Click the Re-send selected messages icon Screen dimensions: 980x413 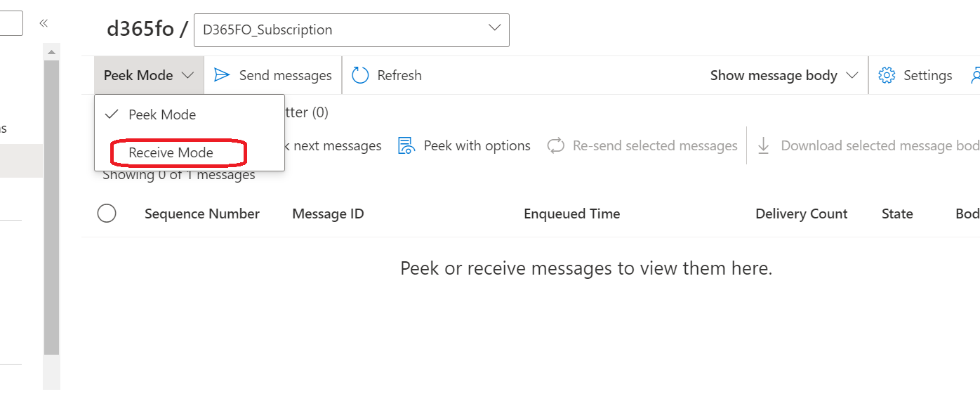[556, 145]
